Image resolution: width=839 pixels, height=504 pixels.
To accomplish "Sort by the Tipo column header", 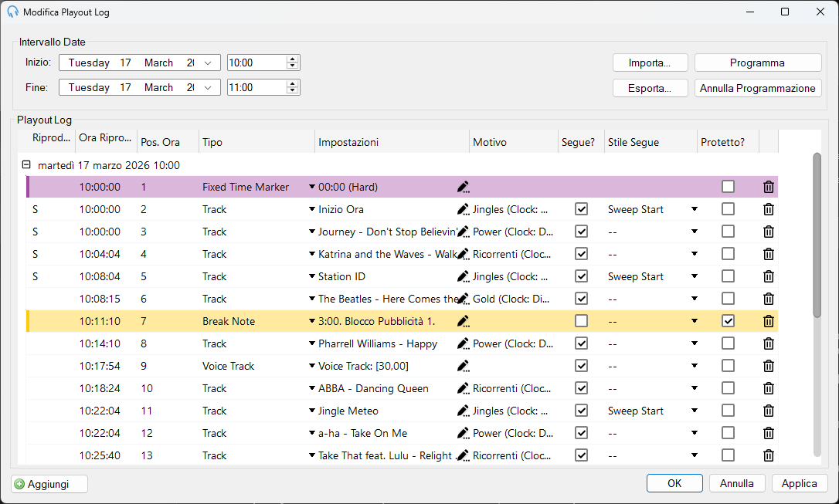I will coord(256,142).
